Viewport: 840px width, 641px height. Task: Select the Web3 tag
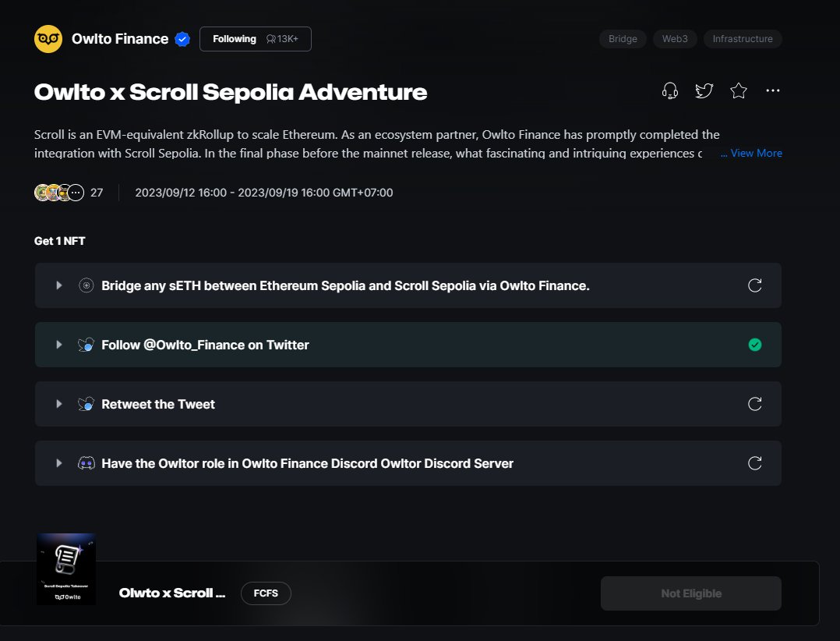coord(675,39)
